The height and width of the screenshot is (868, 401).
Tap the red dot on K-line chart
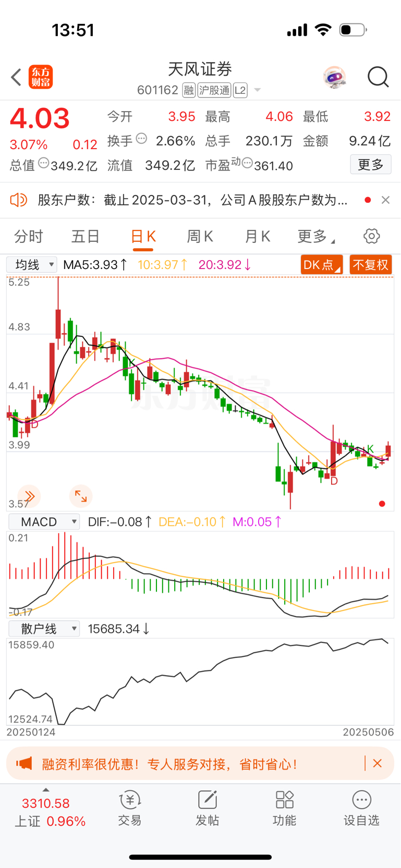(382, 504)
